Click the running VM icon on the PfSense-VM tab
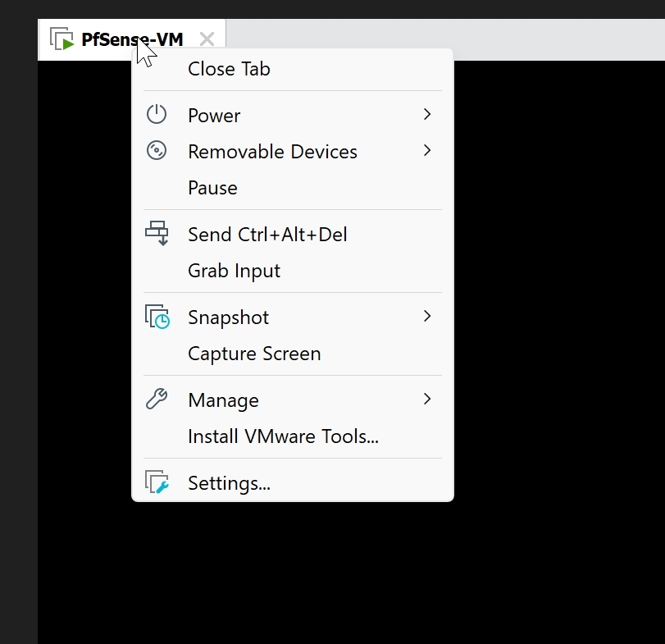Screen dimensions: 665x644 click(x=62, y=39)
